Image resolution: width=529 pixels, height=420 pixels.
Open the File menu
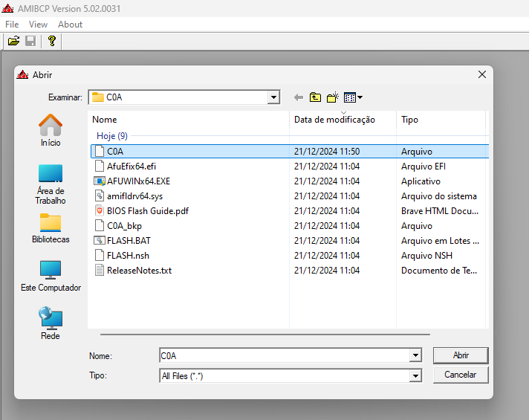(x=12, y=25)
